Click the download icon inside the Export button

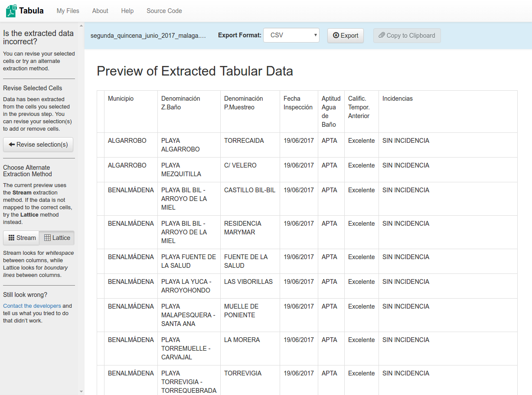coord(335,36)
